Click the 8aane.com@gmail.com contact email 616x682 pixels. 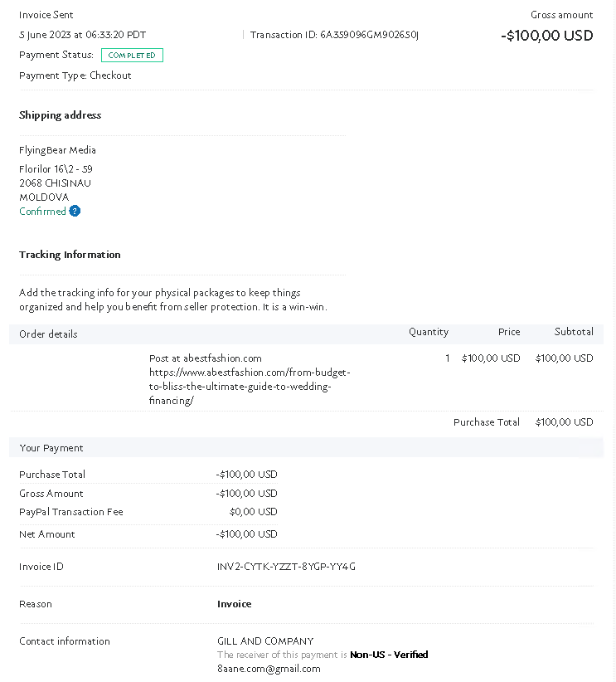[269, 669]
